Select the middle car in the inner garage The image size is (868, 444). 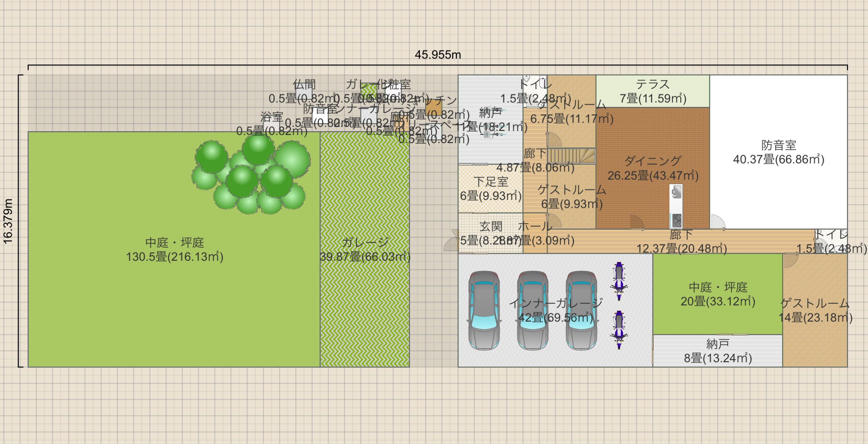point(533,311)
